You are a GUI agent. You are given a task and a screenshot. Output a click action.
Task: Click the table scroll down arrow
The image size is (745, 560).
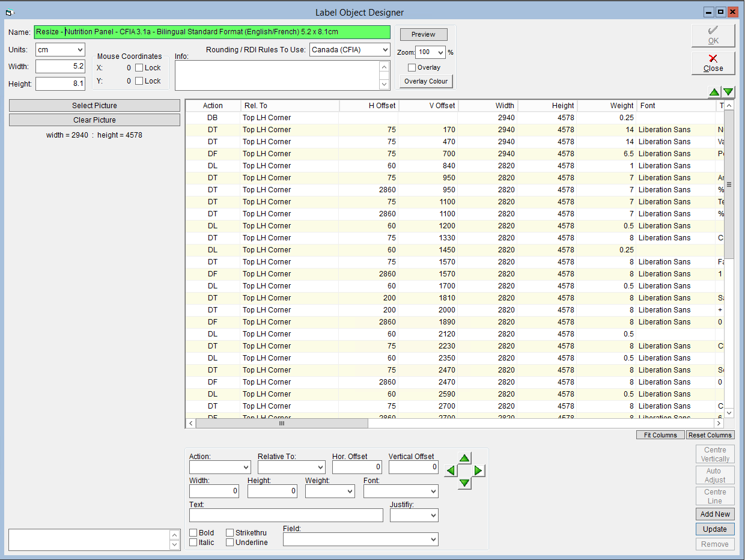click(x=729, y=413)
